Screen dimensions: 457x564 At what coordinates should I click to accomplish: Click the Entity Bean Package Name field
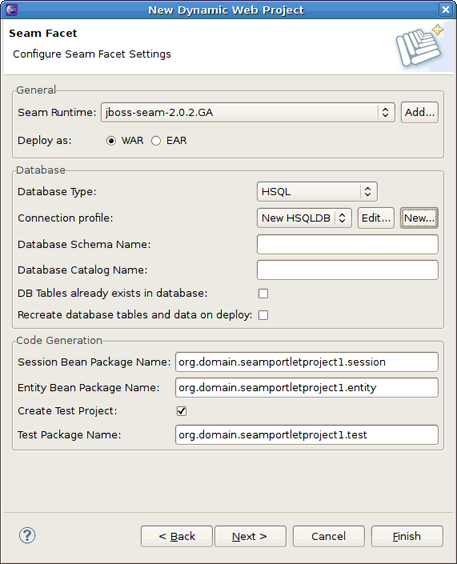(x=307, y=388)
